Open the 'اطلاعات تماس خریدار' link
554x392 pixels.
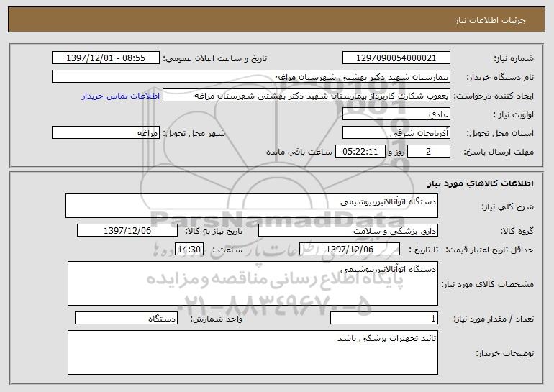click(121, 96)
